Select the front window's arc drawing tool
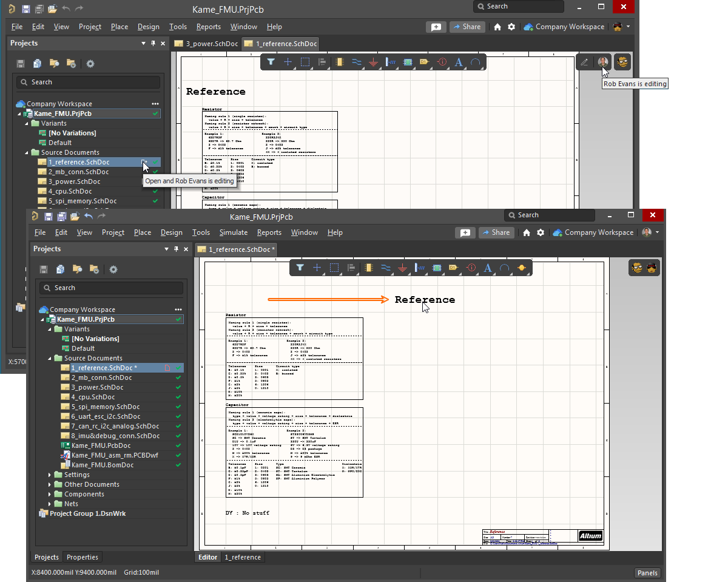The height and width of the screenshot is (582, 728). [x=504, y=268]
